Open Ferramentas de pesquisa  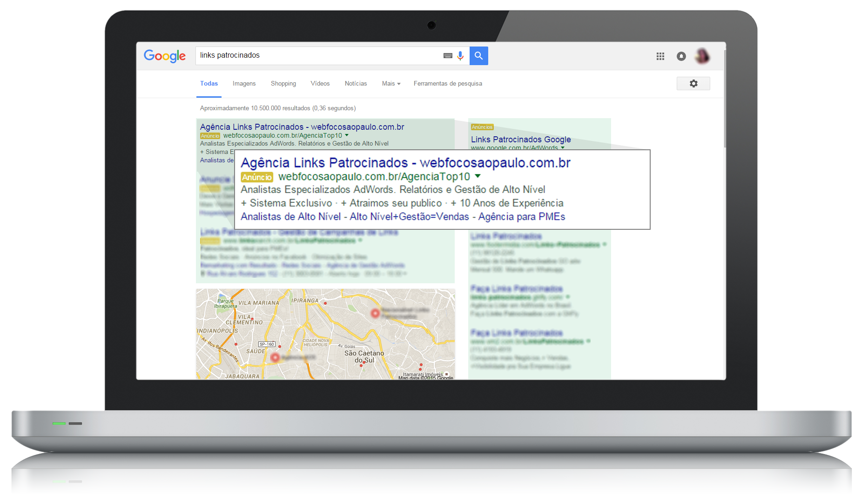tap(448, 84)
